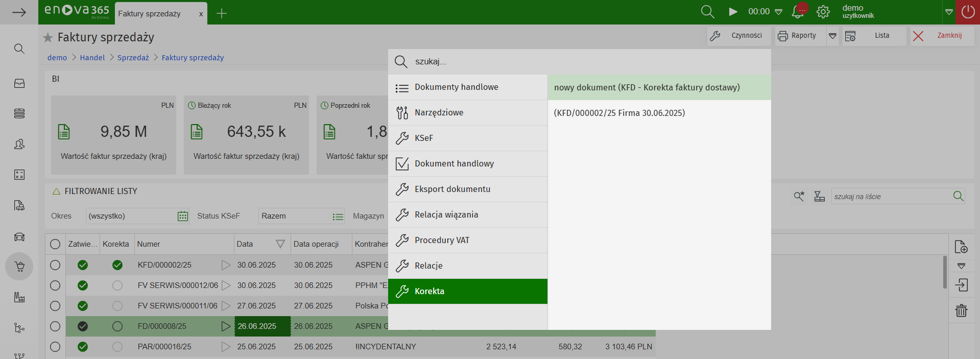Toggle select-all circle in table header
980x359 pixels.
(x=55, y=244)
